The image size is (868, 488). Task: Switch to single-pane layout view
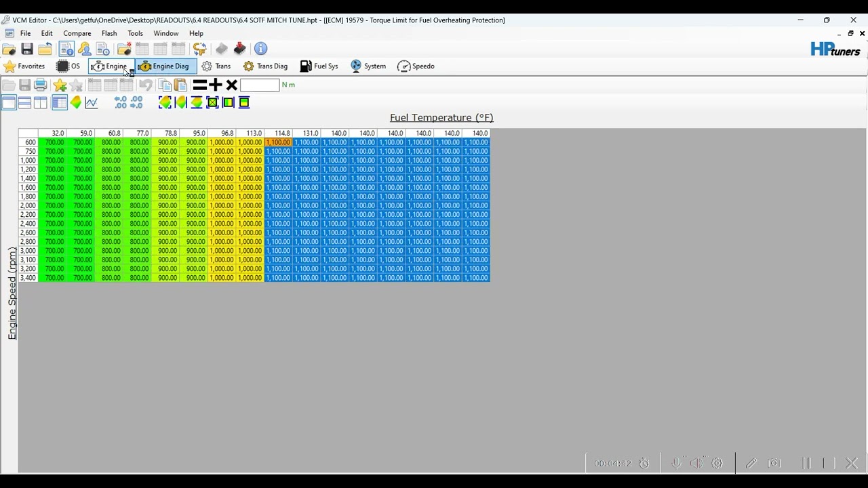9,102
